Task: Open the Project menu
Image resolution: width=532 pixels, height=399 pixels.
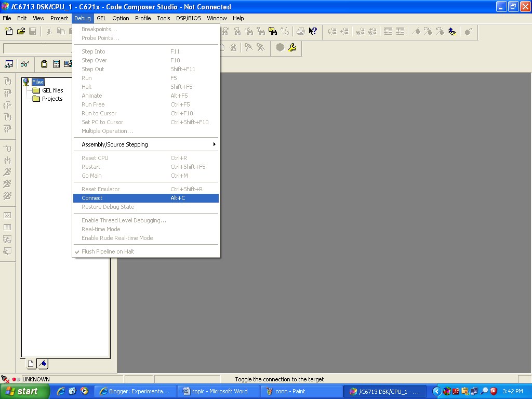Action: pyautogui.click(x=59, y=18)
